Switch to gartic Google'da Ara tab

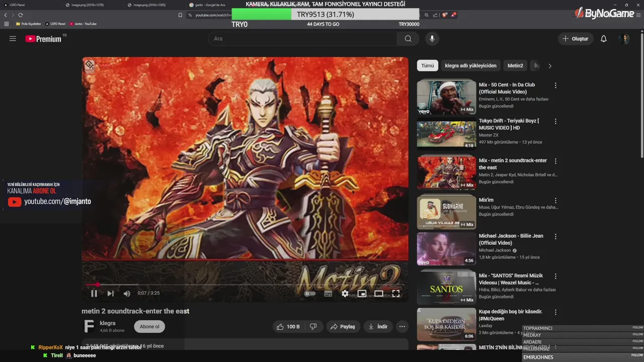point(210,5)
